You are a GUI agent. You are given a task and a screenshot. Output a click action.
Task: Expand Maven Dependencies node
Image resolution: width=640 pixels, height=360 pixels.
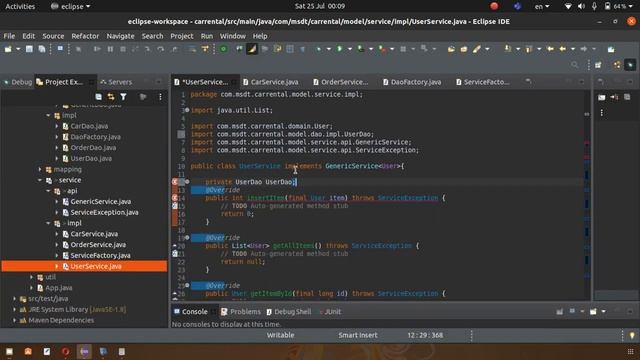click(15, 320)
